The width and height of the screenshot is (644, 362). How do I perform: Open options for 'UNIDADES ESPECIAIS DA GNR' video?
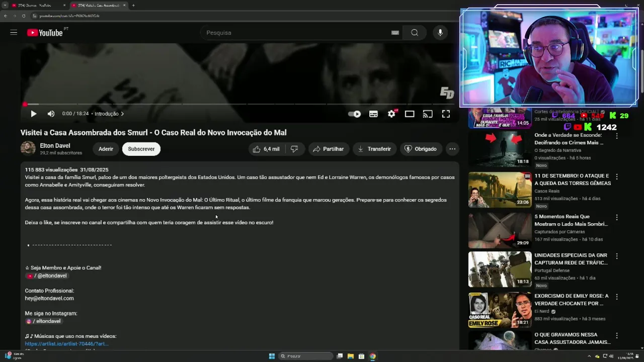click(617, 256)
